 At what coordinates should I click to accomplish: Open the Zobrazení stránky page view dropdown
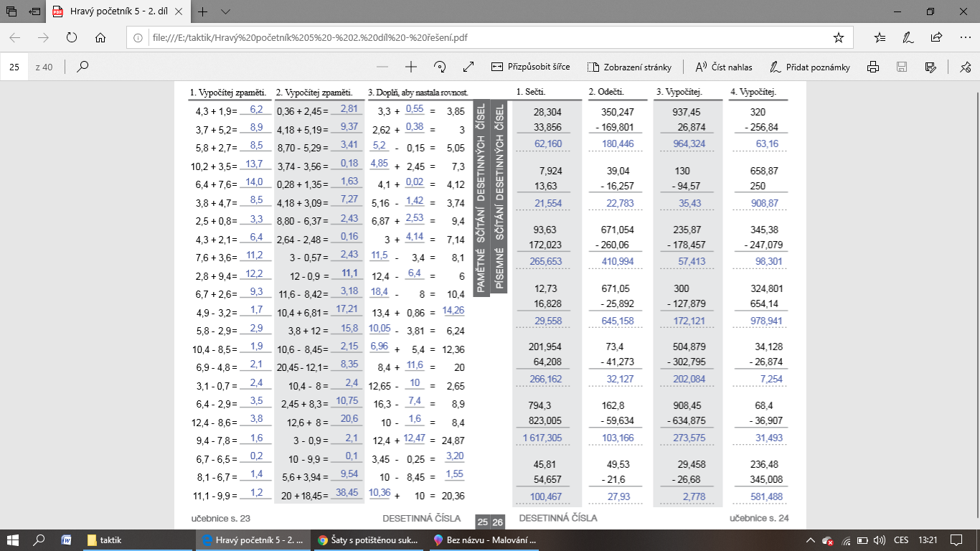pos(629,67)
